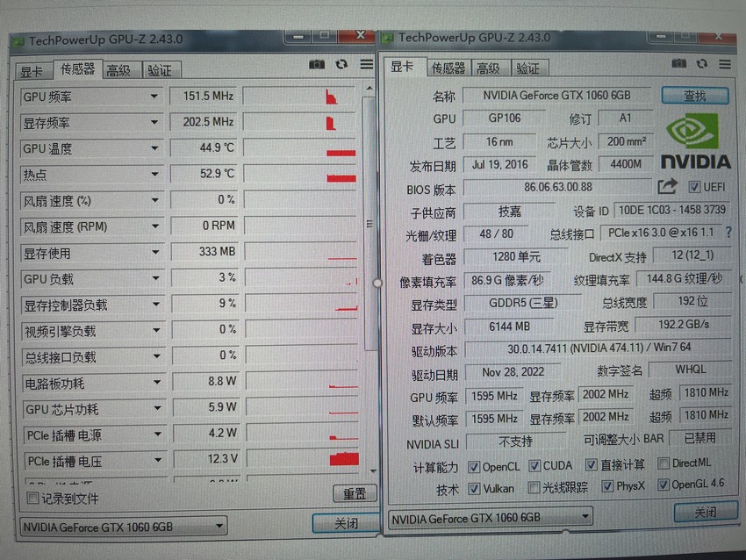Image resolution: width=746 pixels, height=560 pixels.
Task: Open the PCIe 插槽电源 sensor dropdown
Action: pos(157,434)
